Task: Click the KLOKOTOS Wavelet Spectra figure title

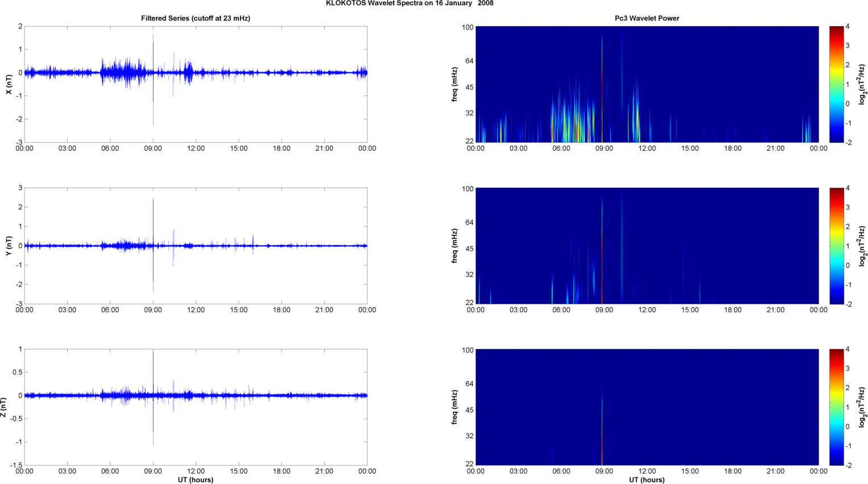Action: (410, 3)
